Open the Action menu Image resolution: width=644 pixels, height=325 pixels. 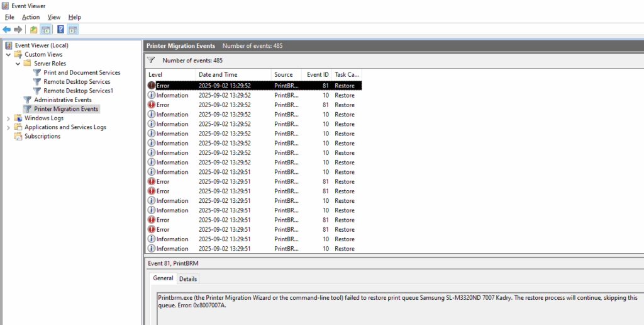pos(31,17)
